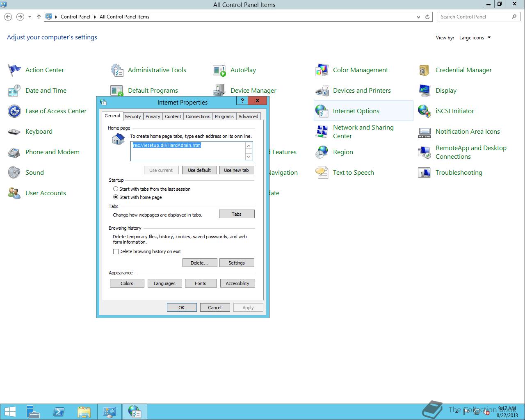Open the Internet Options icon
Image resolution: width=525 pixels, height=420 pixels.
(x=322, y=111)
